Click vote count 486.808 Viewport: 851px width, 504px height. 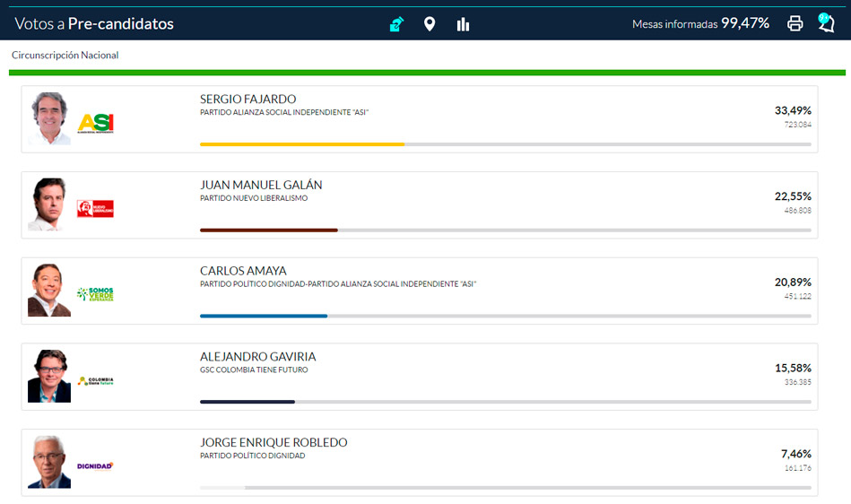(798, 211)
